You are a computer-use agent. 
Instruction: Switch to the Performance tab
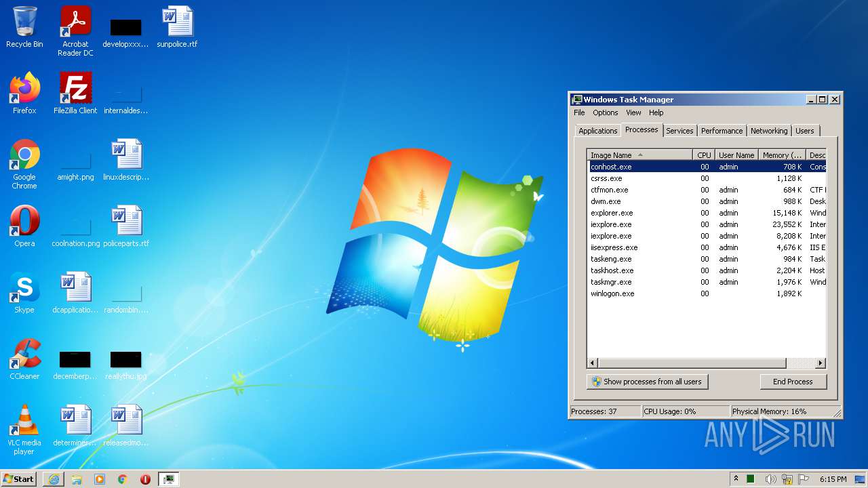tap(722, 131)
